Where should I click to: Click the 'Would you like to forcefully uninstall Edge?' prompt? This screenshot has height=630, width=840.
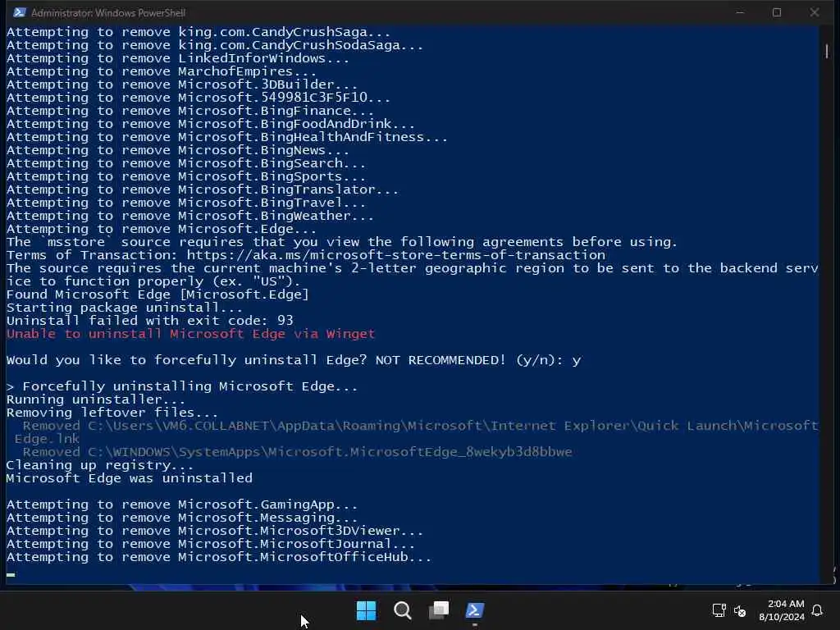(x=294, y=360)
